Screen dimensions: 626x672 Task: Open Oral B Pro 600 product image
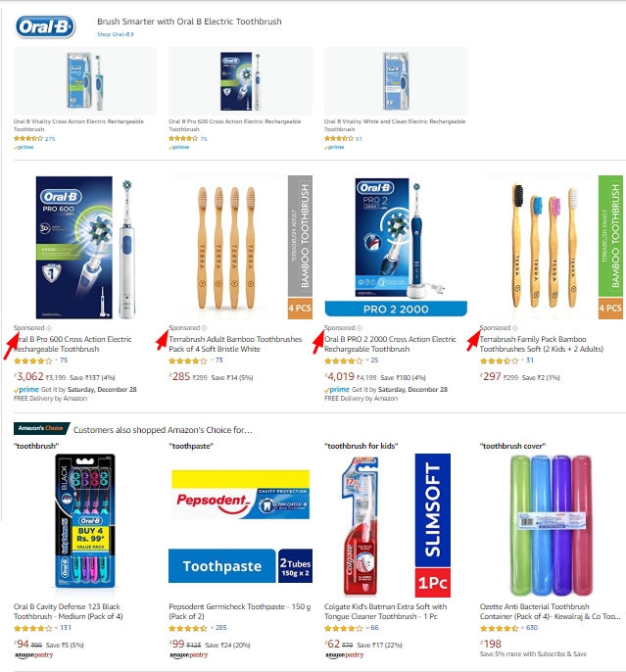[85, 247]
